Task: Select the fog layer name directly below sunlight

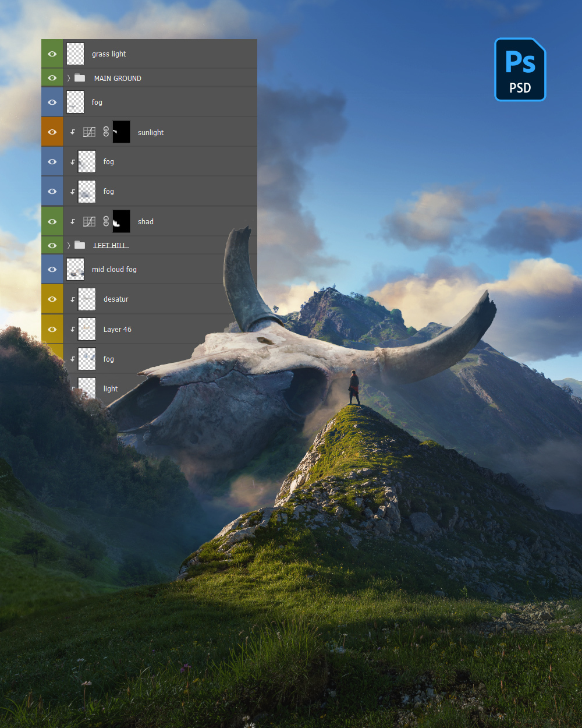Action: pos(109,162)
